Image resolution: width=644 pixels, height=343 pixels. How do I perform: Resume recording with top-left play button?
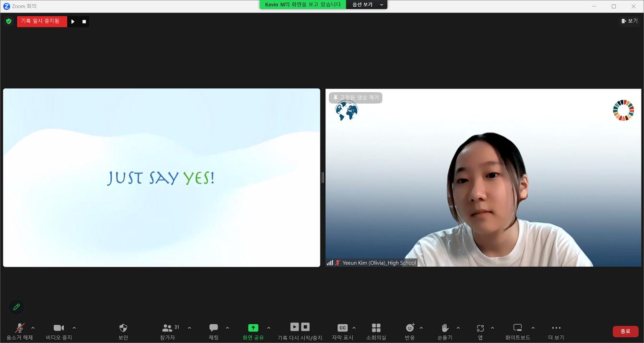point(72,22)
